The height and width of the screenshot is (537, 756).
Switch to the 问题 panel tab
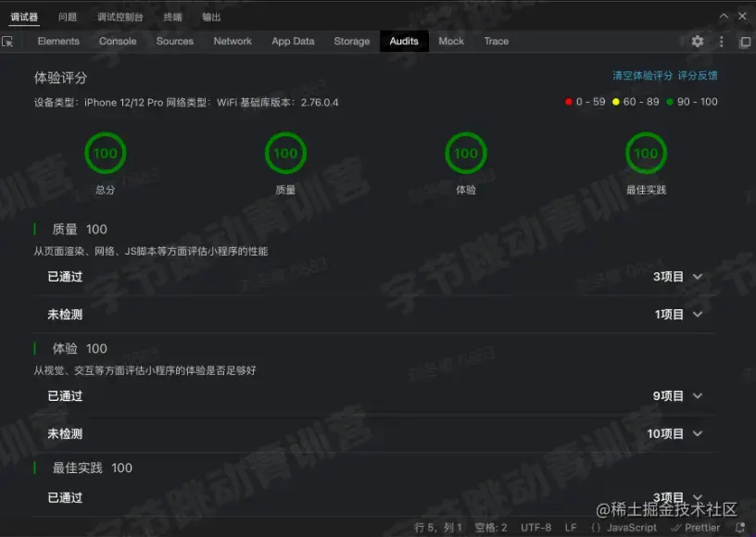click(x=68, y=18)
